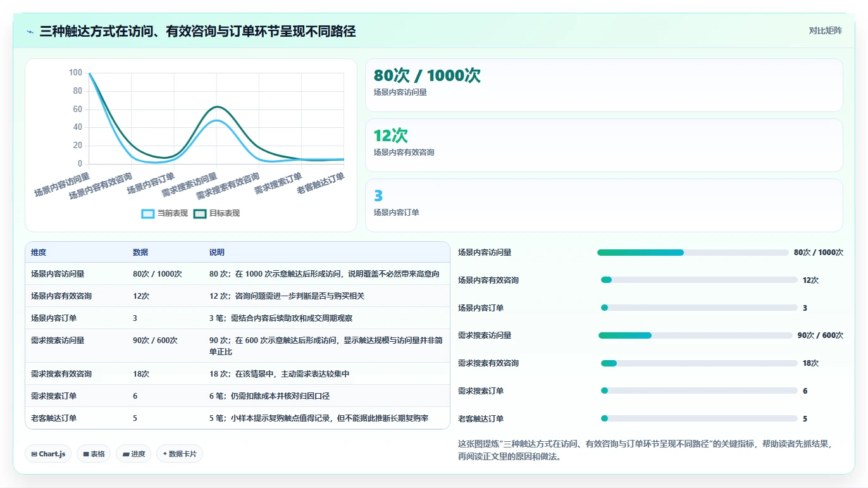Click the 老客触达订单 progress bar
The width and height of the screenshot is (868, 488).
pyautogui.click(x=699, y=418)
